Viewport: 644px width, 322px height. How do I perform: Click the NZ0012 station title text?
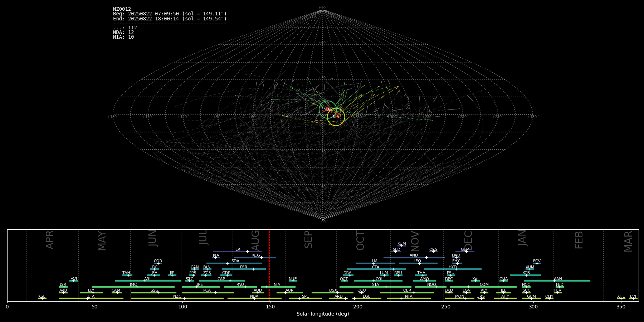pyautogui.click(x=122, y=9)
